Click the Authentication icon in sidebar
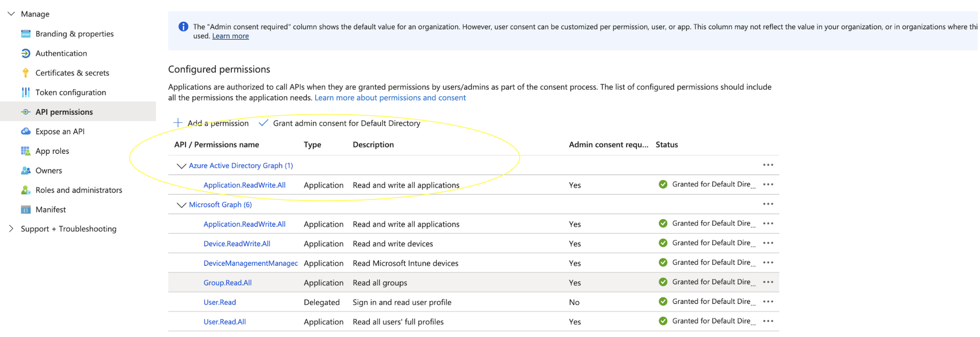 [26, 53]
